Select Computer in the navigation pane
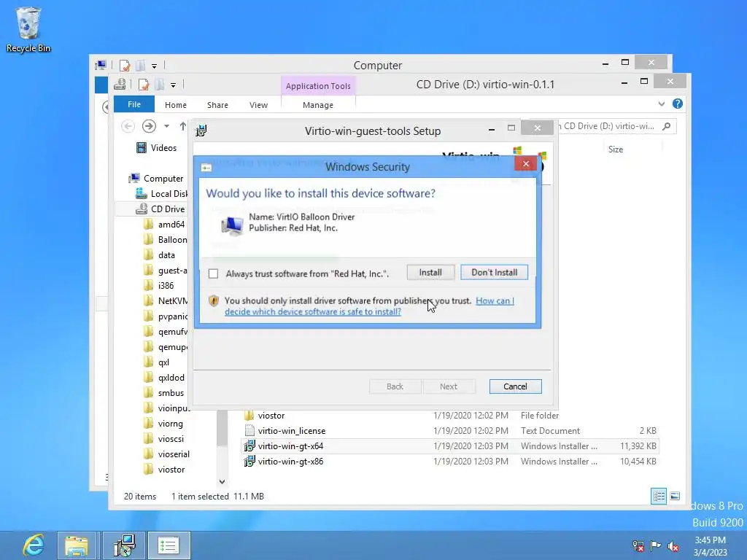Screen dimensions: 747x560 156,179
